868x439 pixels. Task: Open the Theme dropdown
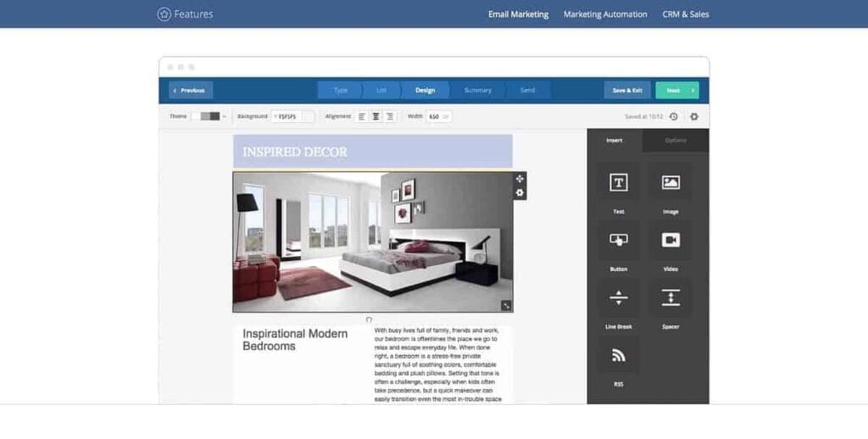pyautogui.click(x=209, y=116)
